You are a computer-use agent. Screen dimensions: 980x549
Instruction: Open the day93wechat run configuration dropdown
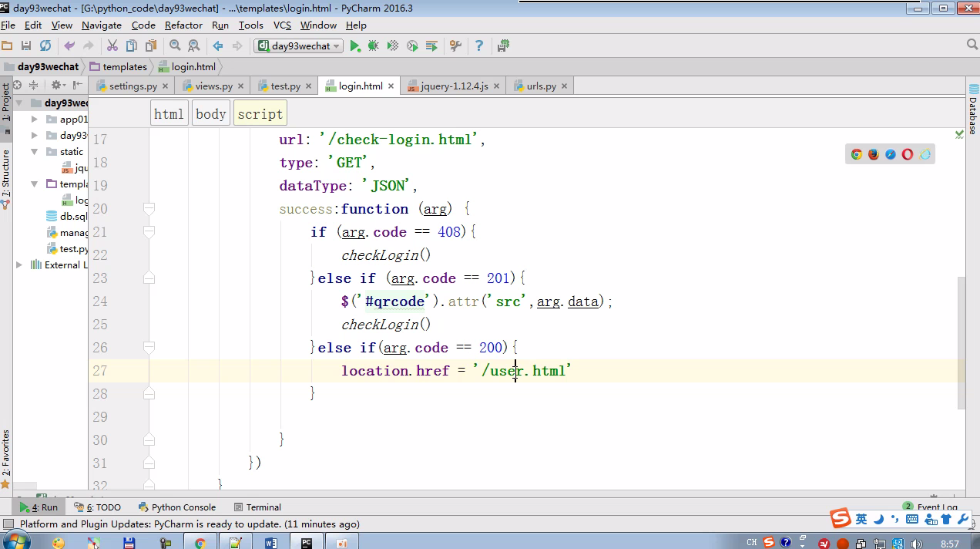[298, 46]
